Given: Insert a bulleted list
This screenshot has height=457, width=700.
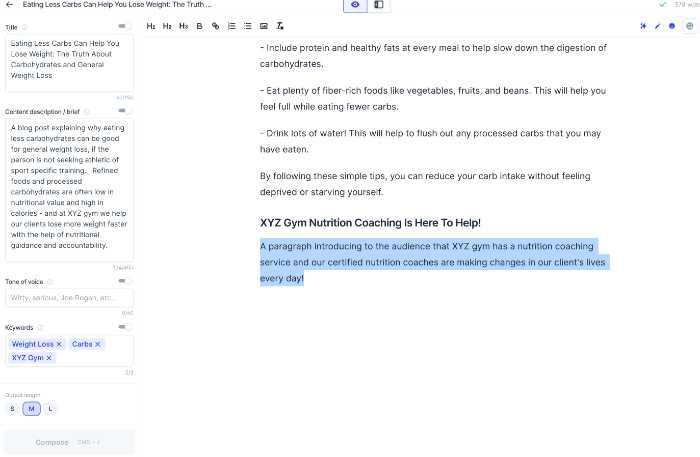Looking at the screenshot, I should tap(247, 25).
